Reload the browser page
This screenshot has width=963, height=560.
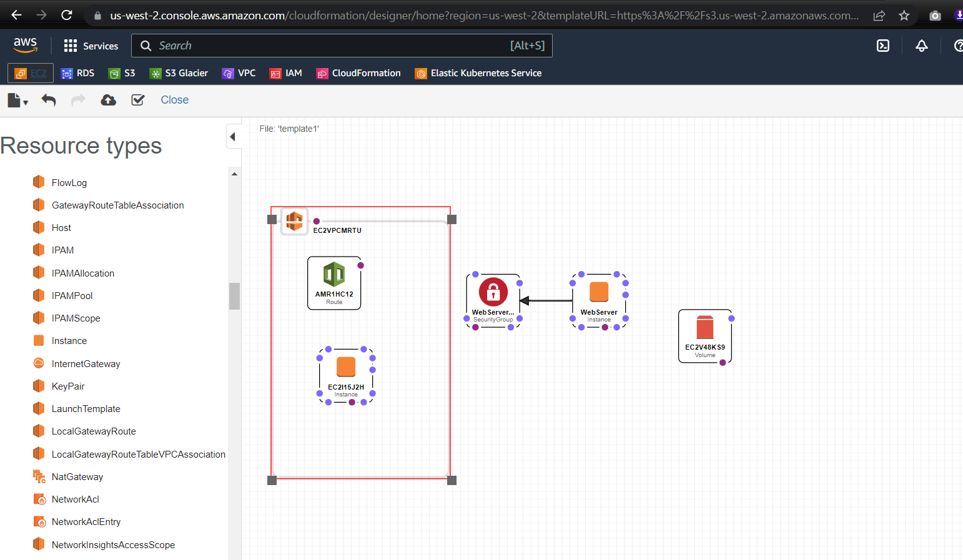pyautogui.click(x=67, y=15)
